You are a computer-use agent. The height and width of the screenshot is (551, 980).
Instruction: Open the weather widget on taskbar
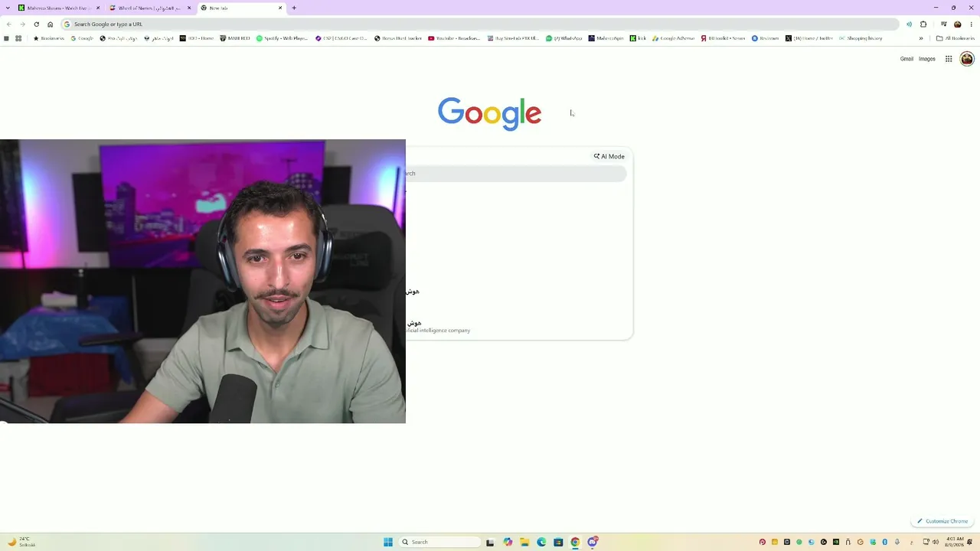[21, 542]
